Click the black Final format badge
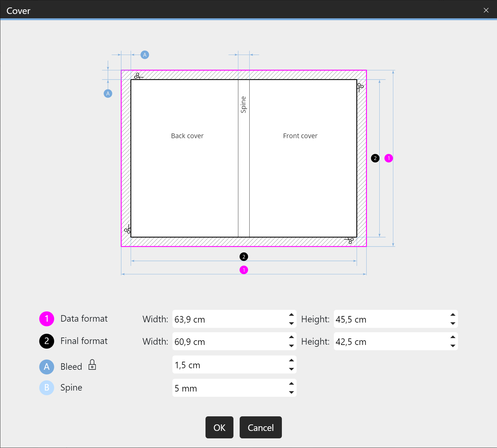 click(47, 341)
